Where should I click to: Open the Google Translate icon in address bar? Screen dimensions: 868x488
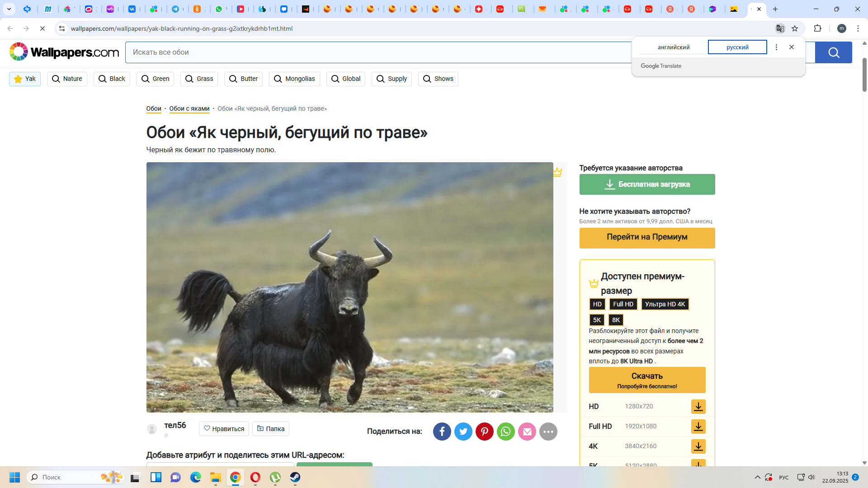pyautogui.click(x=780, y=28)
